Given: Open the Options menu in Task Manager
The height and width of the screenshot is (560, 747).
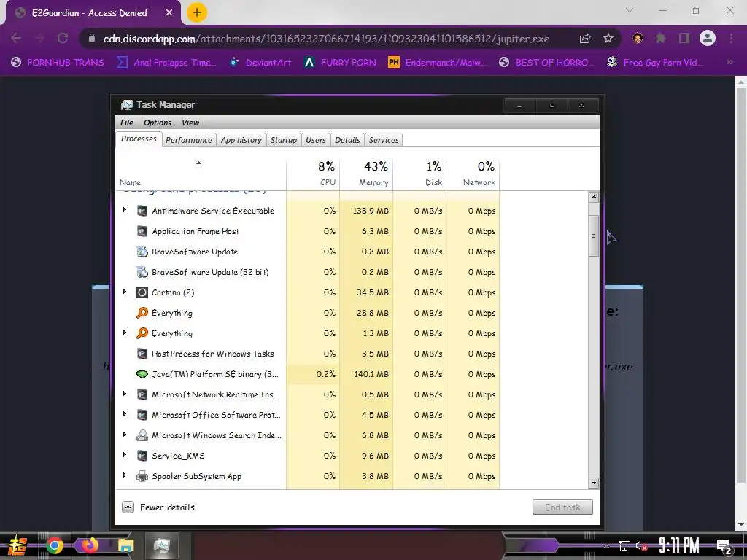Looking at the screenshot, I should pos(158,122).
